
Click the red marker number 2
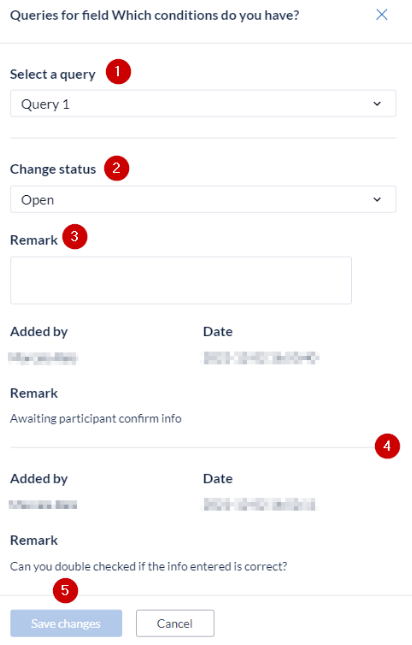(x=116, y=168)
